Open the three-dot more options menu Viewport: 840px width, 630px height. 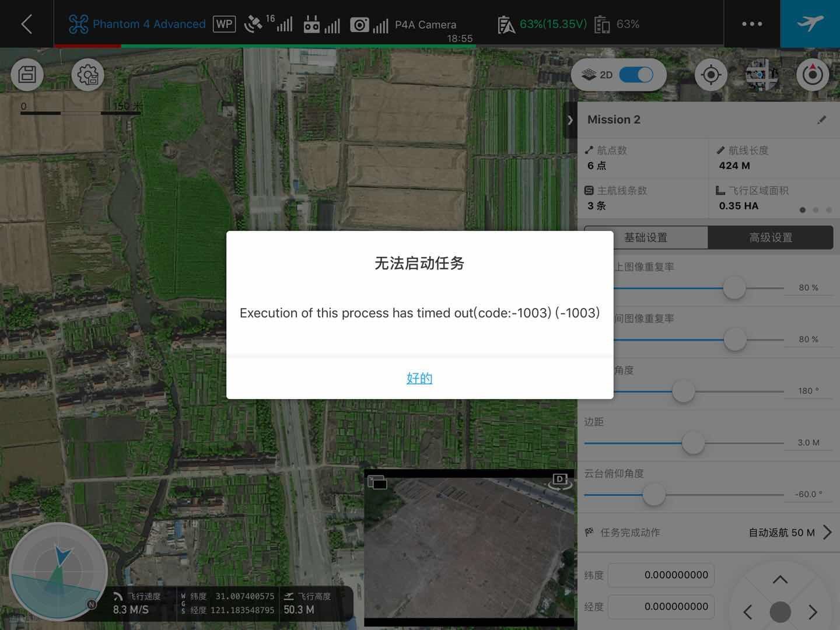tap(752, 24)
